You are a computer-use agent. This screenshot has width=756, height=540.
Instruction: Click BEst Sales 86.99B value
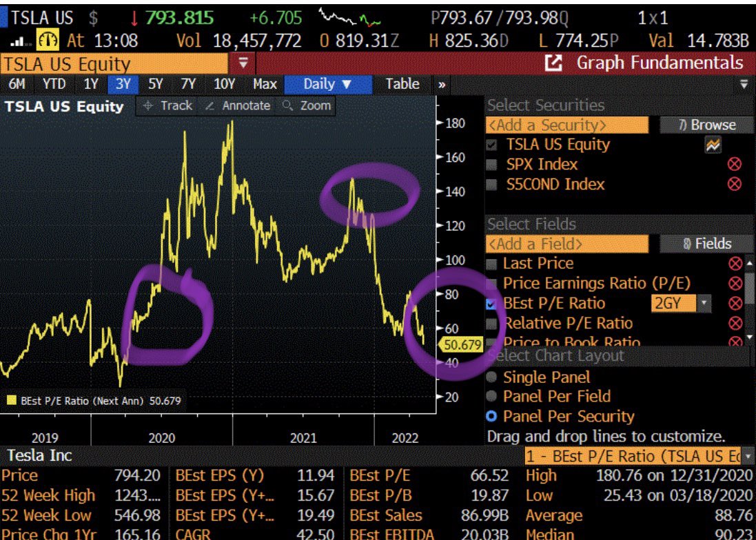(484, 515)
